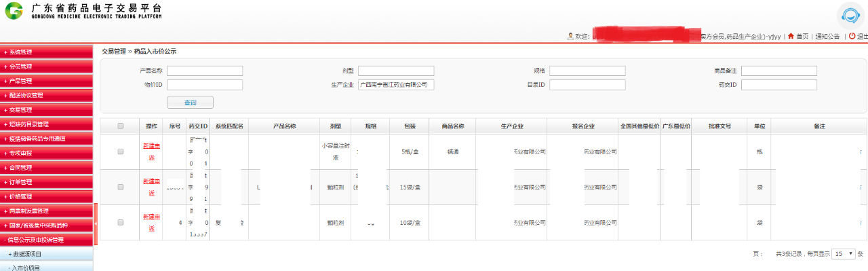Viewport: 868px width, 271px height.
Task: Expand 交易管理 menu section
Action: (46, 110)
